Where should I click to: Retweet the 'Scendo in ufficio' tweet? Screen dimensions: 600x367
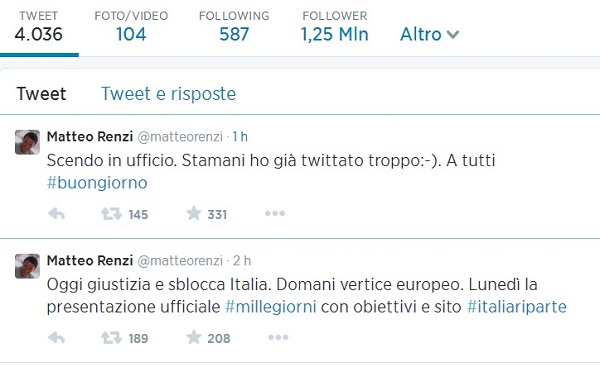[x=111, y=214]
